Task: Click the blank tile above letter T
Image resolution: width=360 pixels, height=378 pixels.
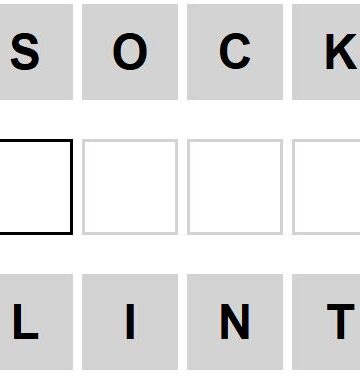Action: 326,187
